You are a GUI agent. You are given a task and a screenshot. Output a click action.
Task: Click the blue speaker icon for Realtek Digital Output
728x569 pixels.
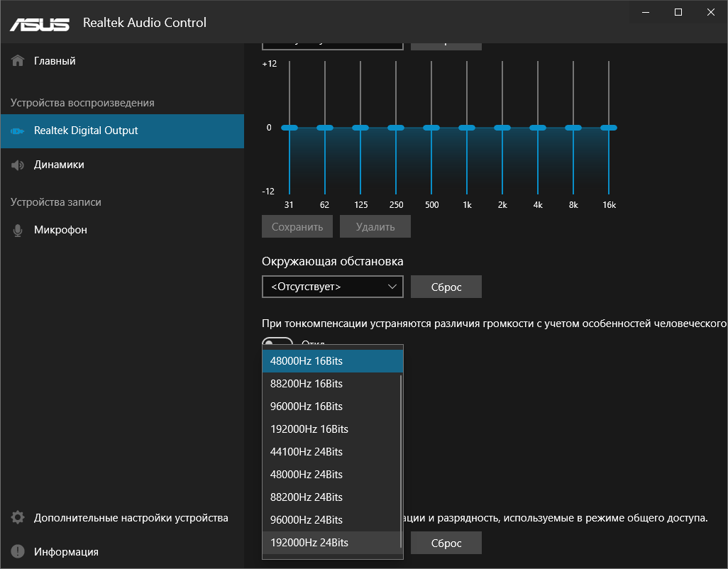pyautogui.click(x=17, y=131)
